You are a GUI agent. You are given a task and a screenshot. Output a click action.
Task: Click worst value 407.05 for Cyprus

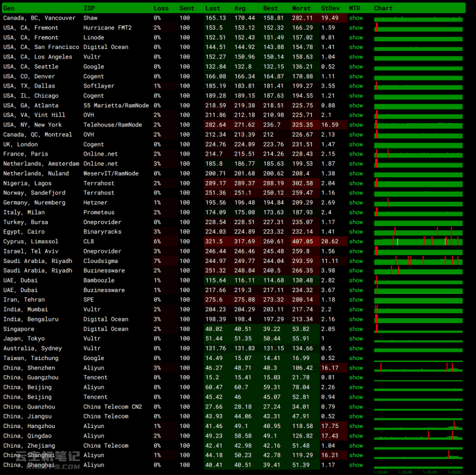pos(302,241)
